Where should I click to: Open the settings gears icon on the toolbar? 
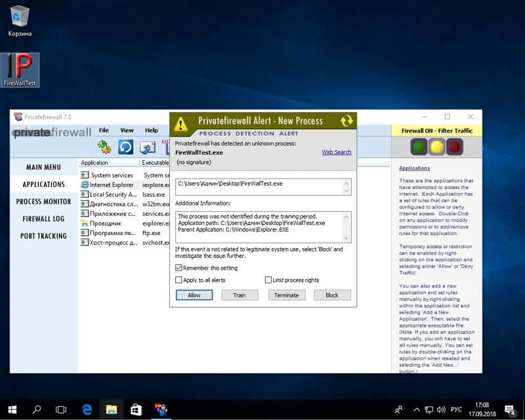[x=104, y=147]
